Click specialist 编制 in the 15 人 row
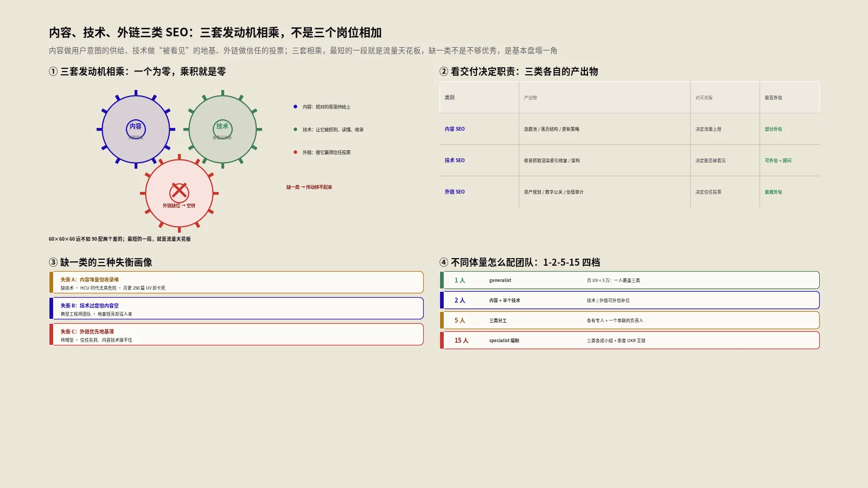 pos(504,341)
